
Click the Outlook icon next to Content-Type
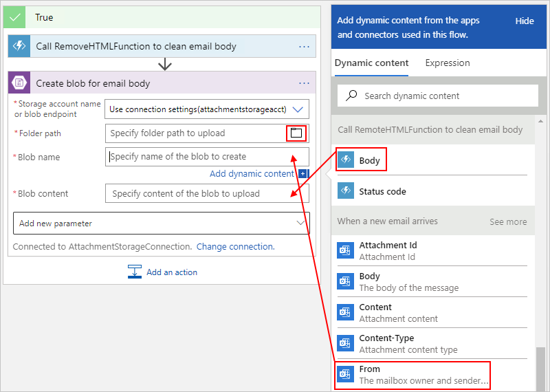tap(346, 343)
